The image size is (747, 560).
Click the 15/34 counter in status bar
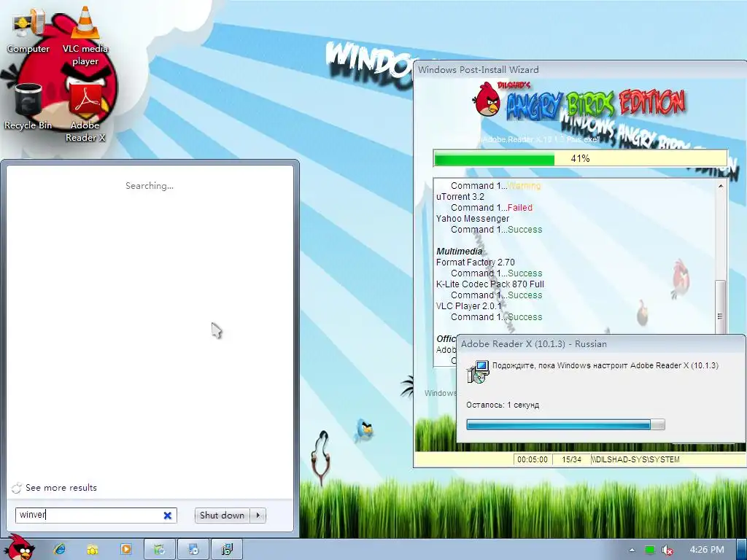coord(571,459)
